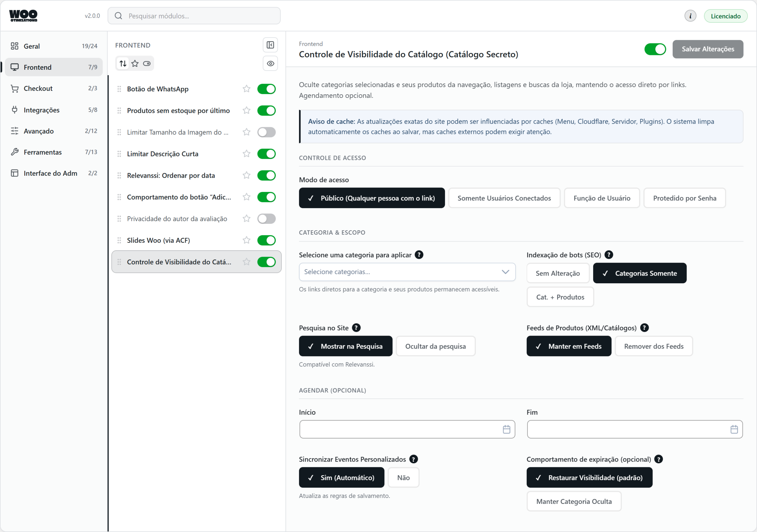
Task: Select Cat. + Produtos indexing option
Action: pos(560,297)
